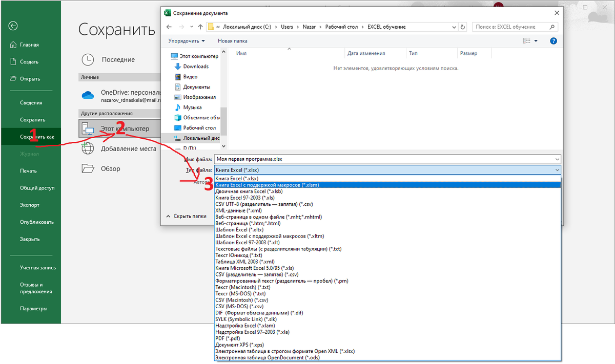Click the EXCEL обучение breadcrumb
The image size is (615, 364).
click(x=386, y=27)
